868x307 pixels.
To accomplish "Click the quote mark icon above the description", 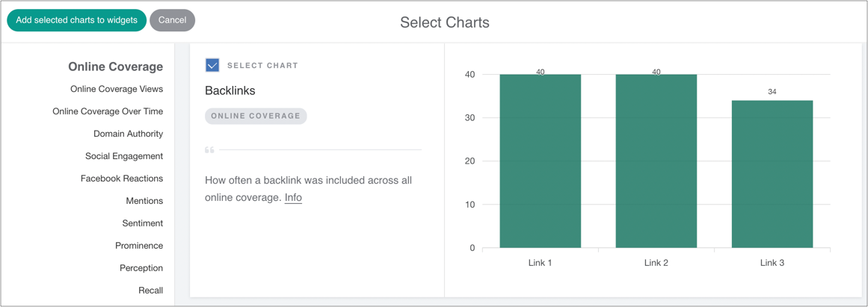I will tap(210, 150).
